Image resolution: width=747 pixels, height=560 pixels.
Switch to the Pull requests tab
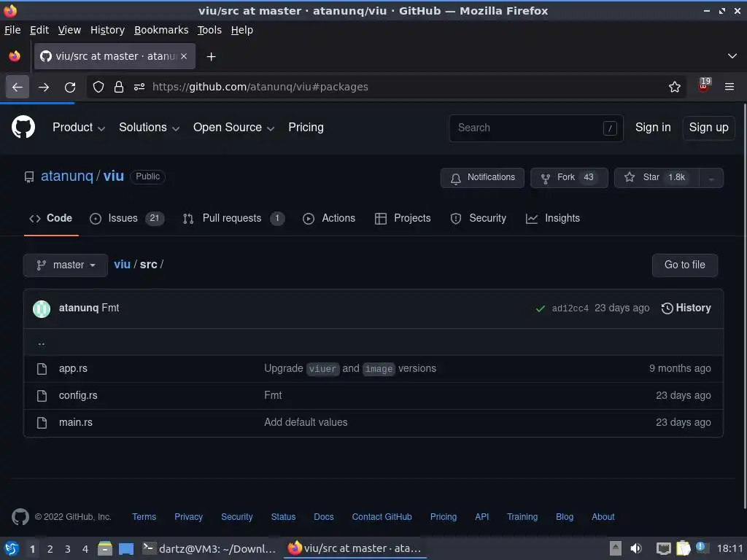[233, 219]
